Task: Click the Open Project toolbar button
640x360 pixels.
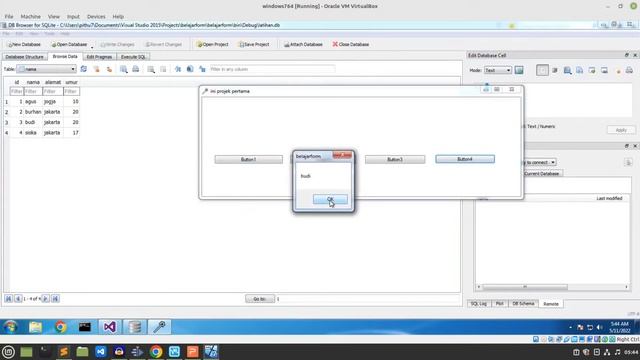Action: pyautogui.click(x=213, y=44)
